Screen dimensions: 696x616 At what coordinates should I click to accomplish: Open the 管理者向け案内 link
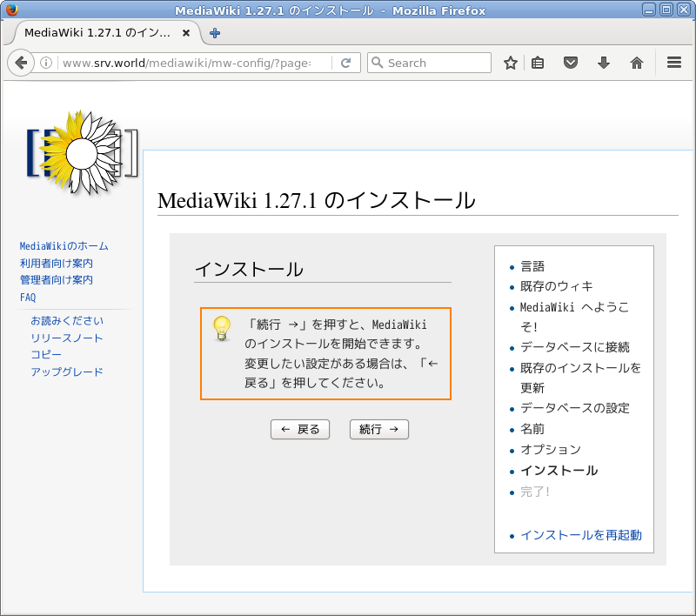coord(57,280)
